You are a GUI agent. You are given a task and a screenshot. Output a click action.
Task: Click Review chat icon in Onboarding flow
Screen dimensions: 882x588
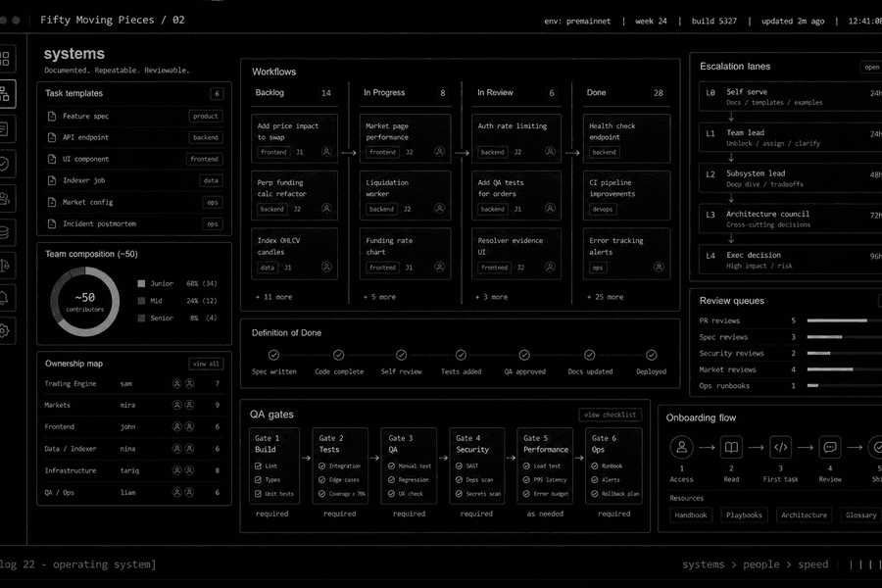(x=830, y=447)
